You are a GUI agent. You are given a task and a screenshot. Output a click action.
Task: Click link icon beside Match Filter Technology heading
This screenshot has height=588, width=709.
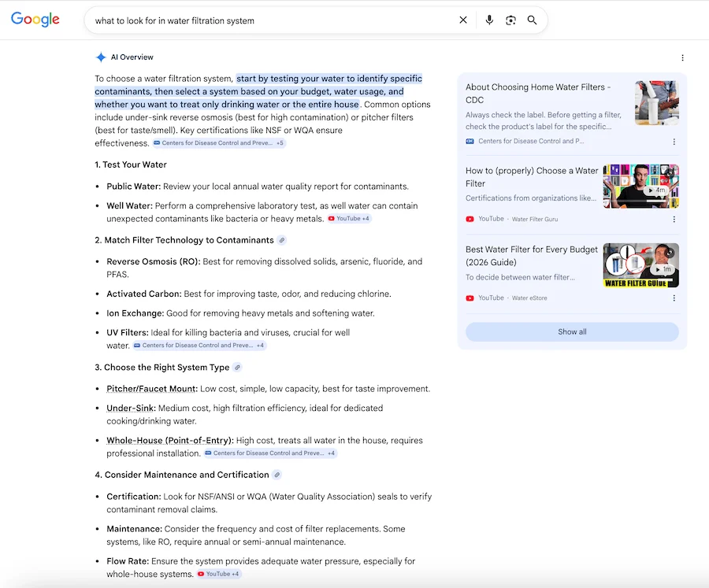pyautogui.click(x=282, y=240)
